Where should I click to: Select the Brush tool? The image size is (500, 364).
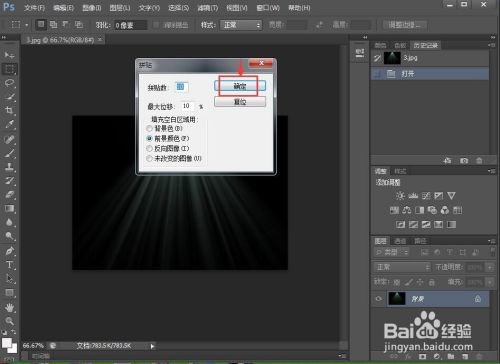click(x=9, y=153)
